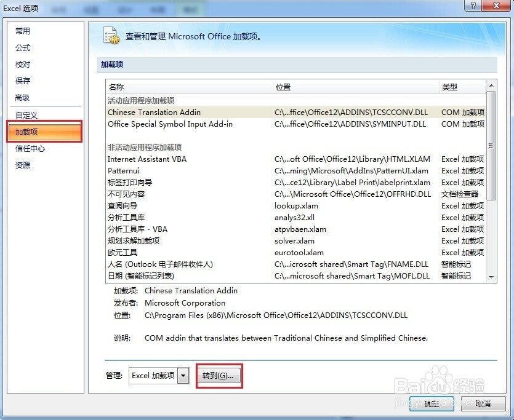Select the Patternui add-in row
This screenshot has width=514, height=420.
pos(296,171)
